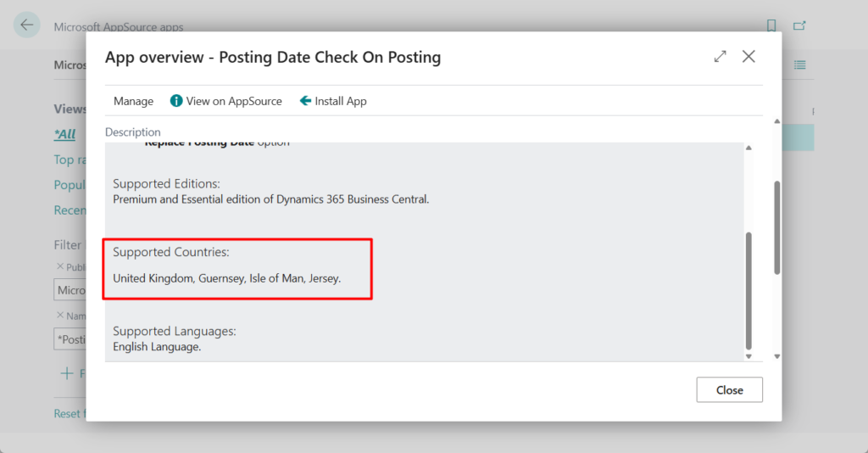Remove the Name filter with its X icon
Image resolution: width=868 pixels, height=453 pixels.
(59, 316)
